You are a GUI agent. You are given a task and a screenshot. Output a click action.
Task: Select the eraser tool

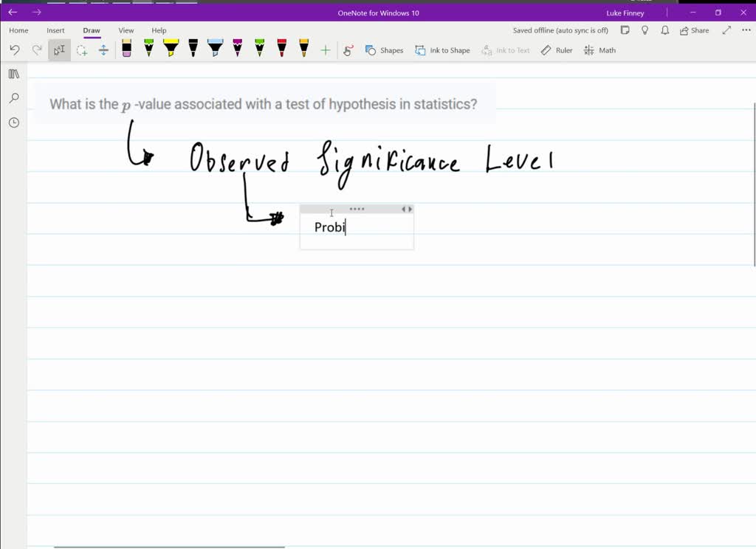(x=127, y=49)
